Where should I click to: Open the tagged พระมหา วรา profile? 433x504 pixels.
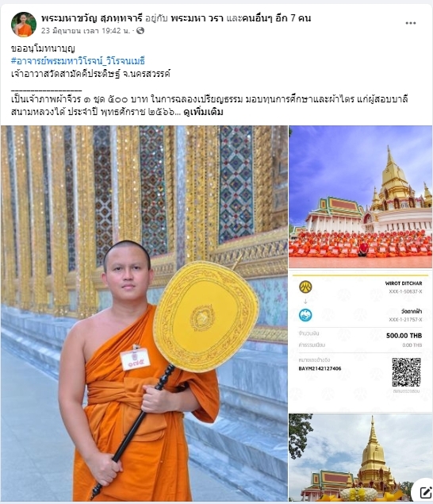[197, 18]
